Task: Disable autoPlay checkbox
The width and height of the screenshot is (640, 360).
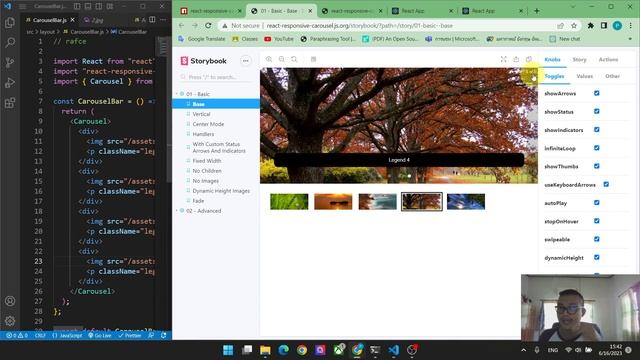Action: [597, 202]
